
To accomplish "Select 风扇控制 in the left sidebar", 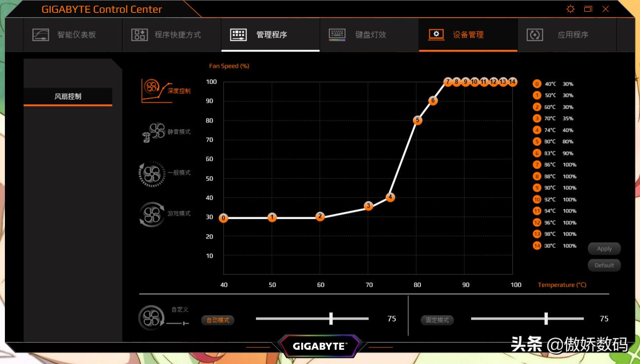I will click(68, 96).
